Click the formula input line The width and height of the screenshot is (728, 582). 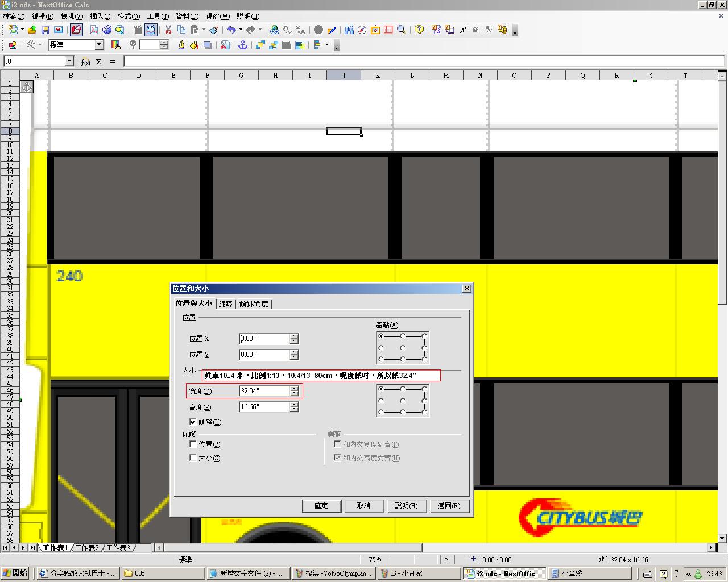coord(424,61)
